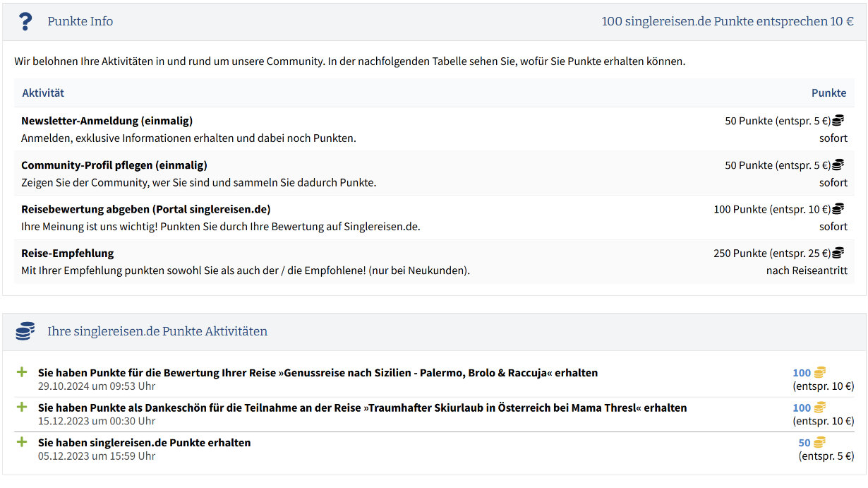Image resolution: width=868 pixels, height=488 pixels.
Task: Click 'Mit Ihrer Empfehlung punkten' description
Action: point(245,270)
